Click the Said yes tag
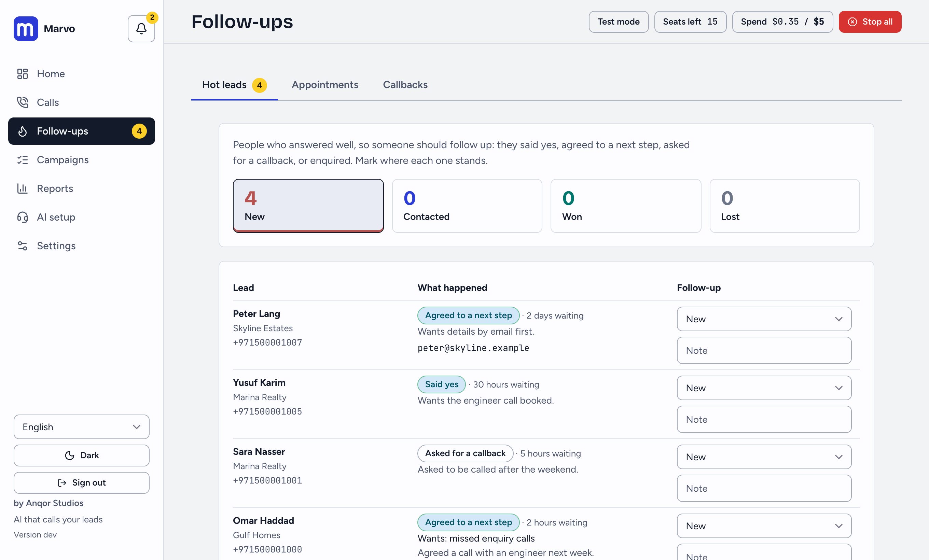 coord(442,384)
